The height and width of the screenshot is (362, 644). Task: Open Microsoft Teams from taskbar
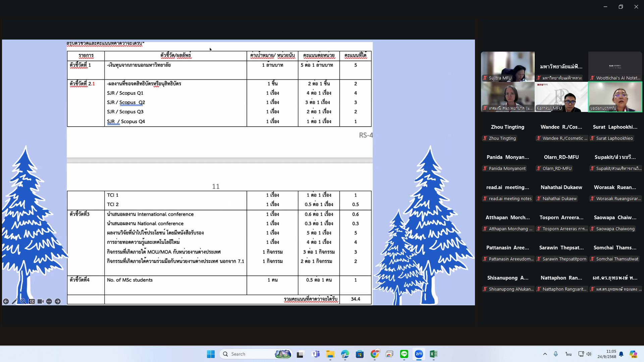pos(316,354)
